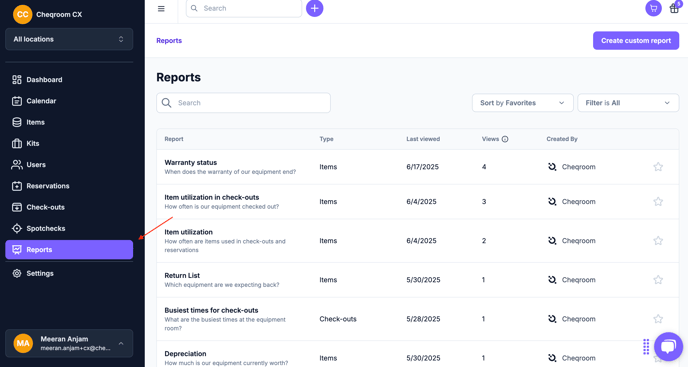Star the Item utilization in check-outs report
The height and width of the screenshot is (367, 688).
click(658, 201)
